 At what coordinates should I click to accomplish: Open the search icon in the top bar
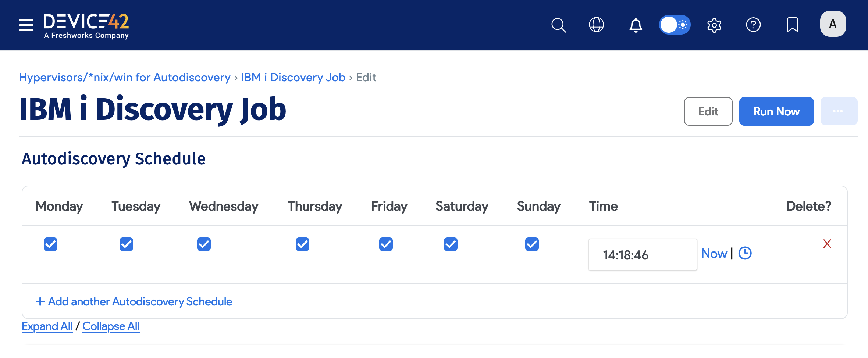click(x=558, y=25)
